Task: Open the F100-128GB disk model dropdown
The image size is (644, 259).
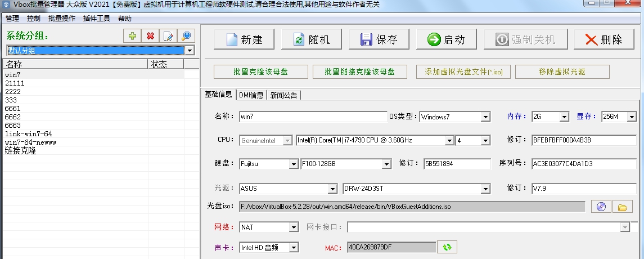Action: [x=386, y=164]
